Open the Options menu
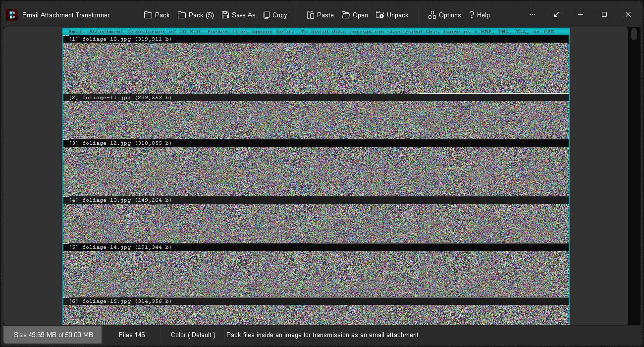Screen dimensions: 644x347 444,15
